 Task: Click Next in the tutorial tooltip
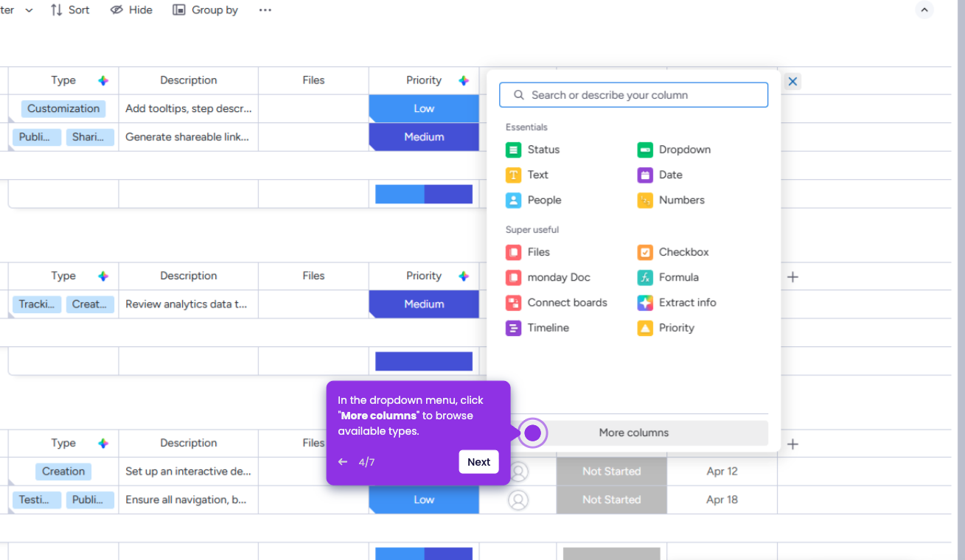pyautogui.click(x=478, y=462)
